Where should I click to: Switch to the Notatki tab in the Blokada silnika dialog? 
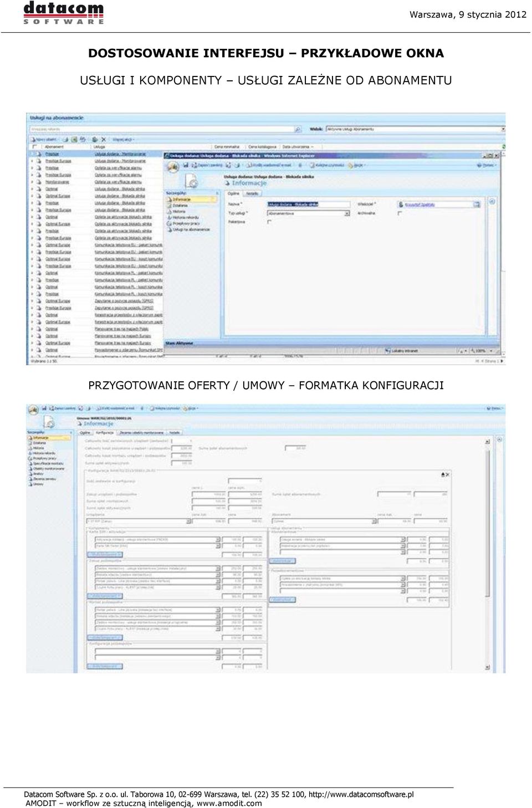252,193
